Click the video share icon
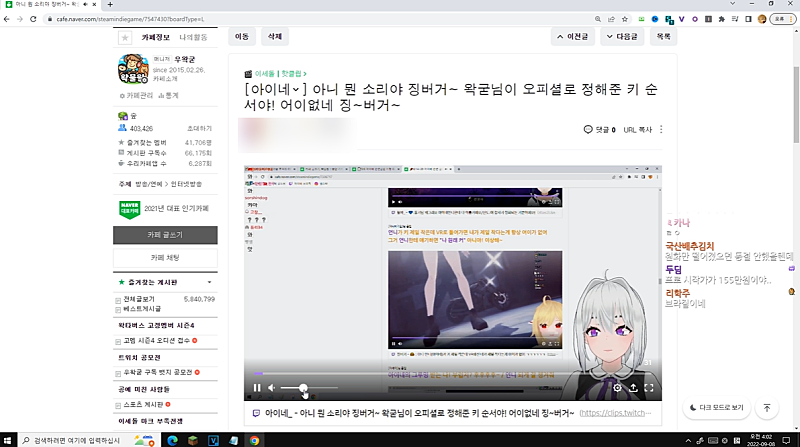This screenshot has width=800, height=447. [633, 387]
